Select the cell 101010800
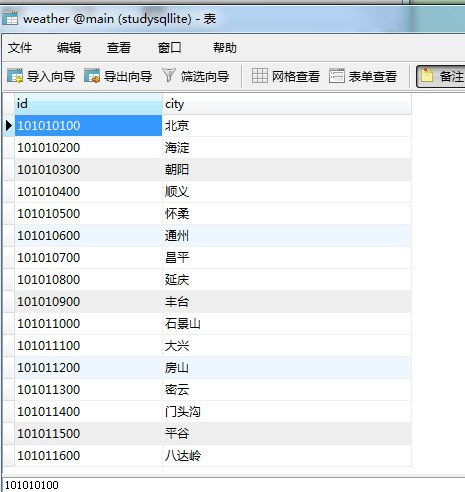Screen dimensions: 465x492 click(88, 280)
